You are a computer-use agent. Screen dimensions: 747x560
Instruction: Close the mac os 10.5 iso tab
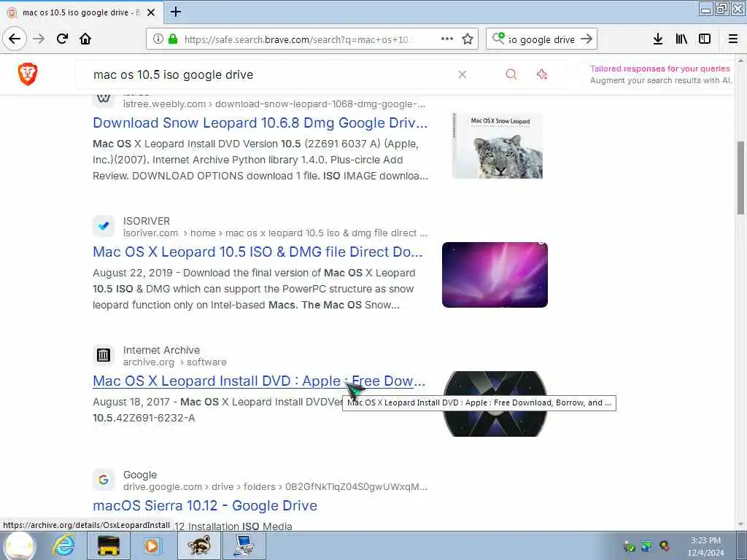point(151,12)
